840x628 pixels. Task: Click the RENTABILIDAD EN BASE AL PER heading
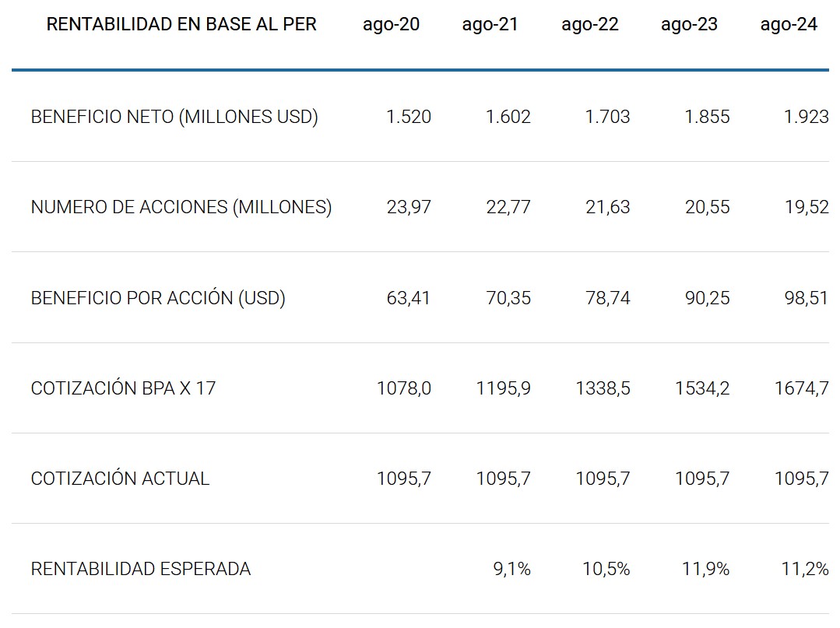click(181, 25)
